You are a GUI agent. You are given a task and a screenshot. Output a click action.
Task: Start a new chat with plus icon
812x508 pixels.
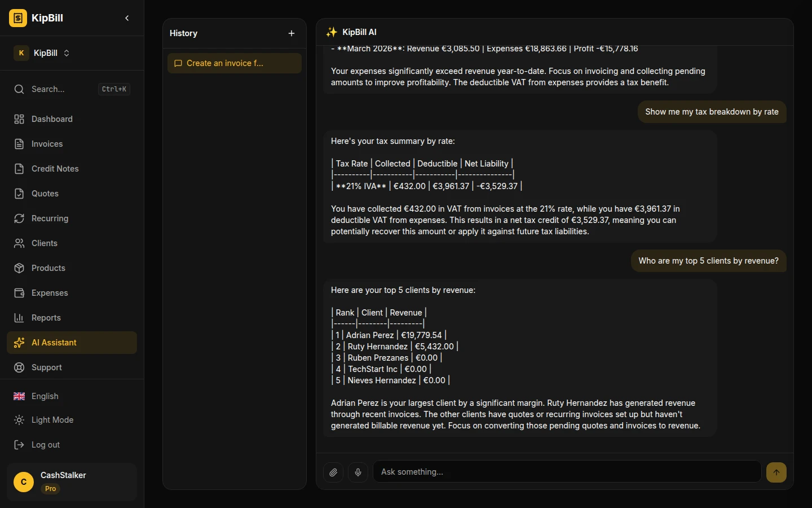tap(292, 33)
